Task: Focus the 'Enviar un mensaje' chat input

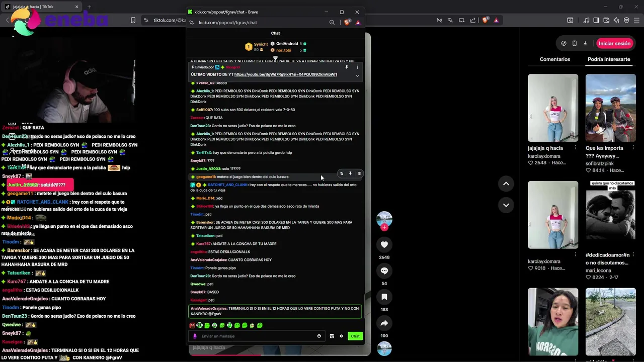Action: [256, 336]
